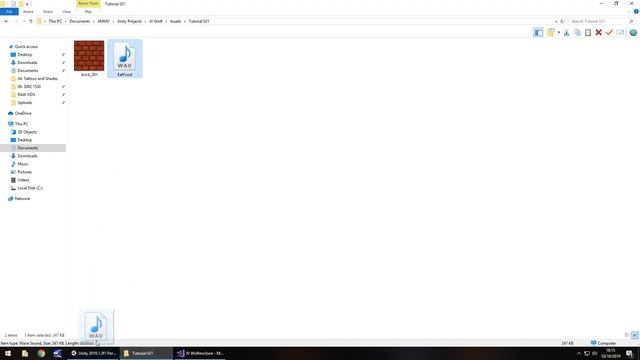
Task: Click the JV Wolf breadcrumb segment
Action: click(156, 21)
